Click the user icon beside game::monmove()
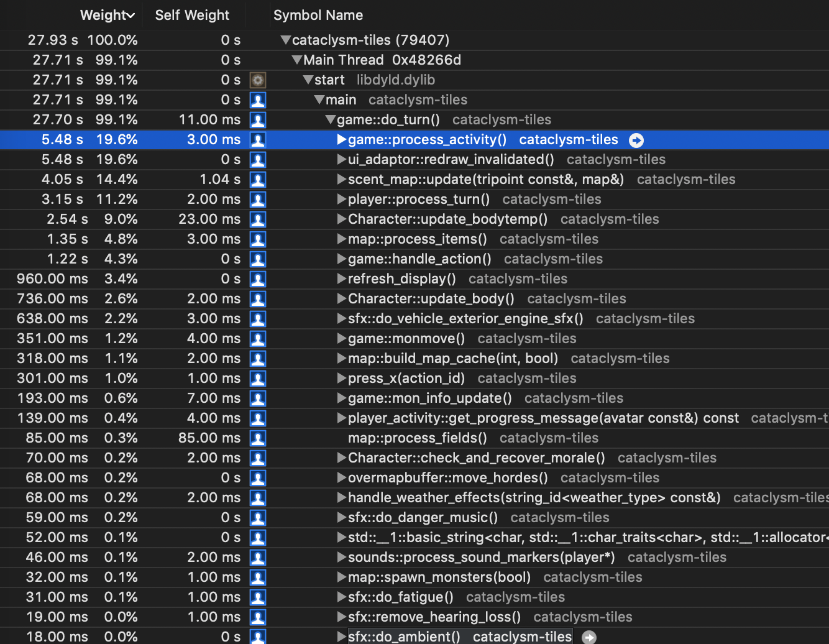This screenshot has width=829, height=644. (258, 339)
